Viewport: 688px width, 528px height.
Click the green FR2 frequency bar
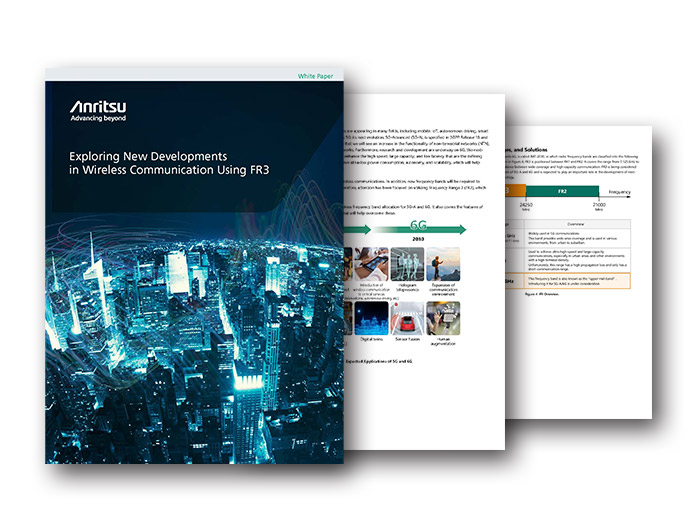point(562,191)
